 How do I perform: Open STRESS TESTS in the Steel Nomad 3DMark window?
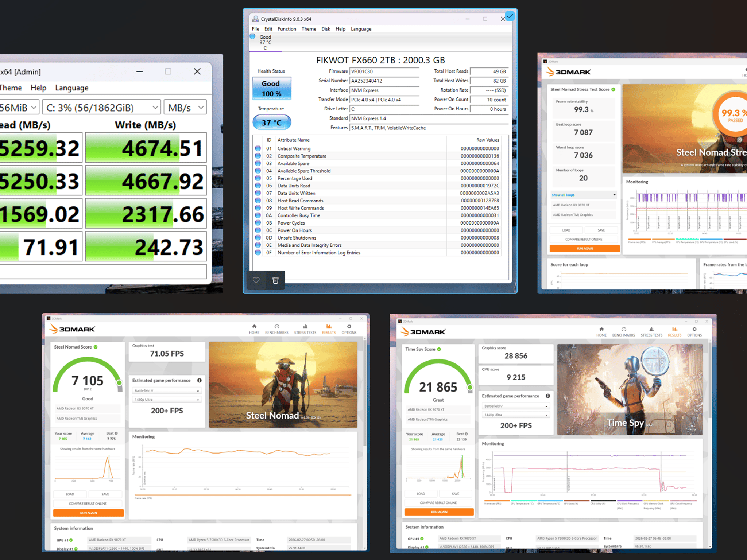[305, 329]
